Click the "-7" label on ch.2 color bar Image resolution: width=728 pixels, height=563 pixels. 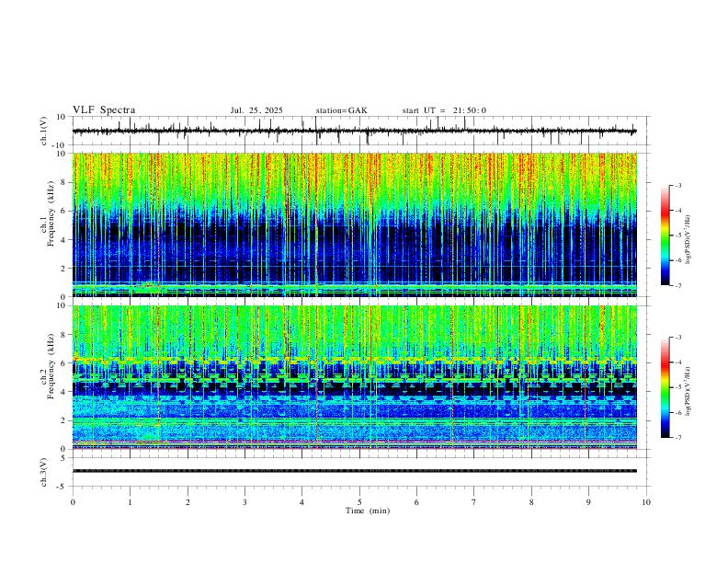point(678,438)
